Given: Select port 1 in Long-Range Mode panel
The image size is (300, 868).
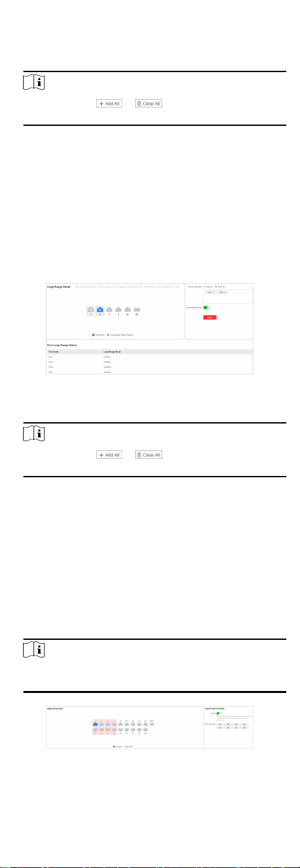Looking at the screenshot, I should 91,309.
